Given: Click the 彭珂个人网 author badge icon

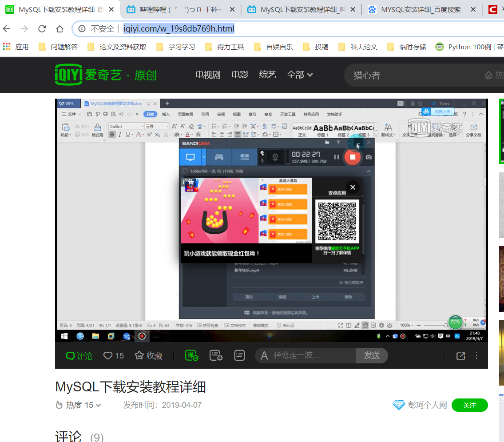Looking at the screenshot, I should [x=398, y=405].
